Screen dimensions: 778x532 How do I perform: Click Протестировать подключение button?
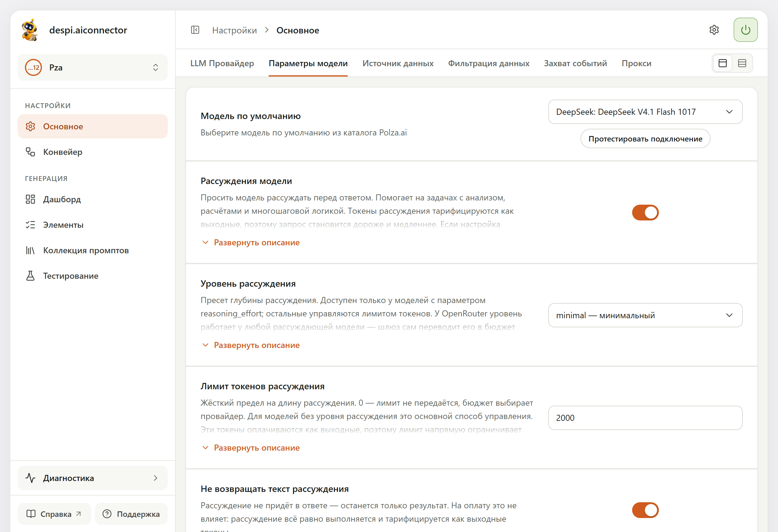click(645, 138)
